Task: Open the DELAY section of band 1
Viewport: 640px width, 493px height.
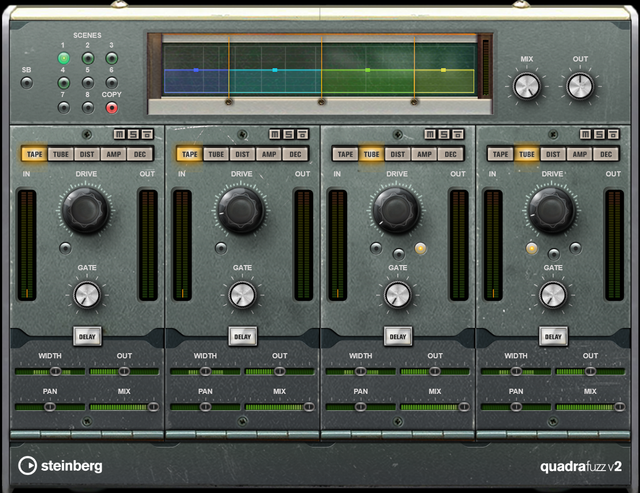Action: click(87, 337)
